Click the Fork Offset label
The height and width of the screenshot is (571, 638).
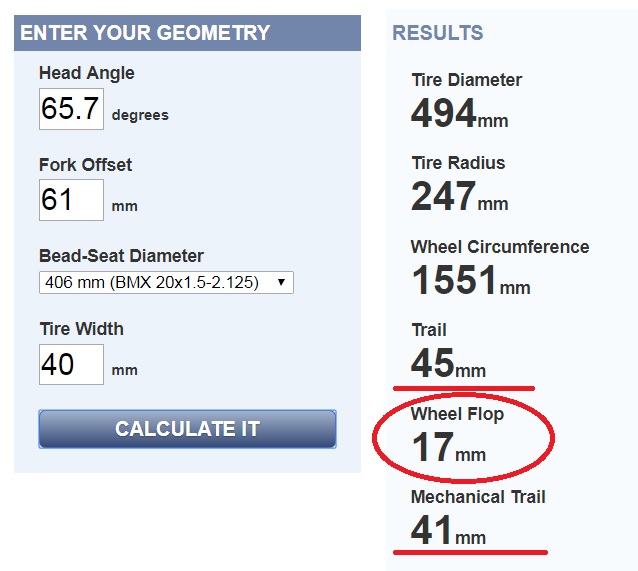click(85, 165)
